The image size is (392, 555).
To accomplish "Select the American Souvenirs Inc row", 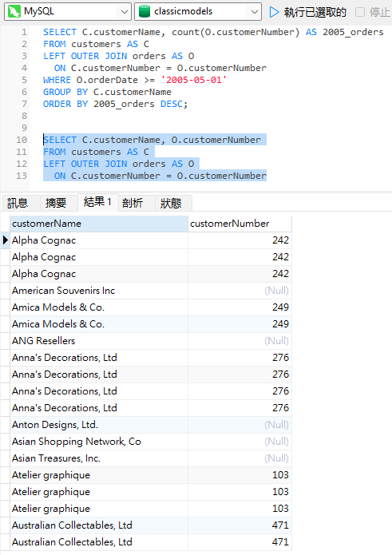I will [x=151, y=291].
